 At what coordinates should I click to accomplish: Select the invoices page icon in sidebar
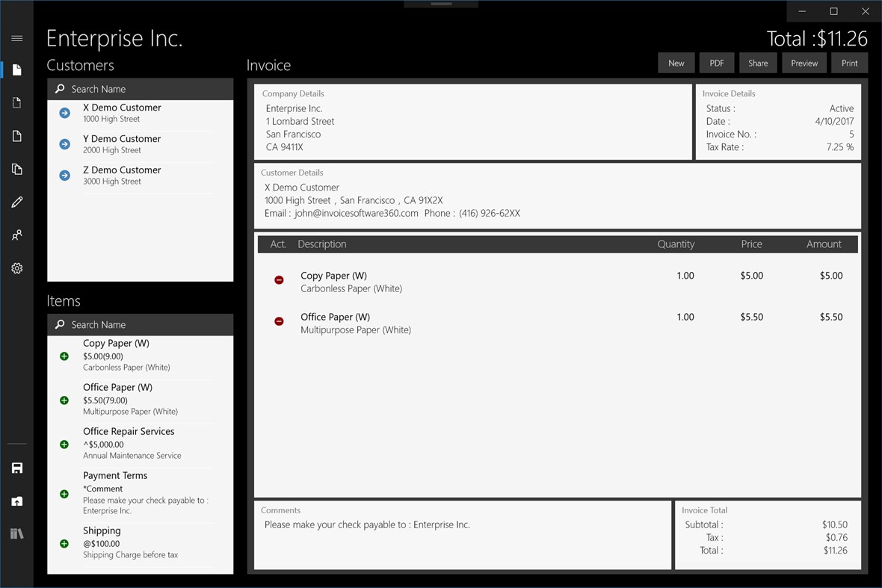point(16,69)
